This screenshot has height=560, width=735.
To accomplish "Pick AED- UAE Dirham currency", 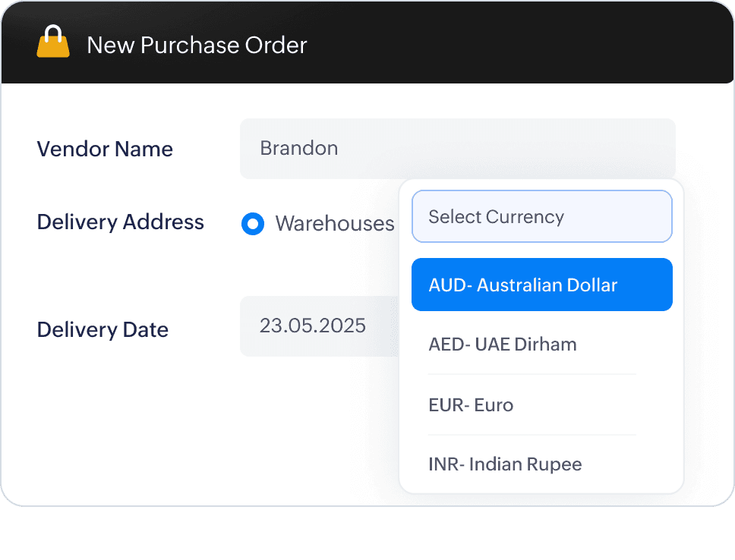I will tap(503, 344).
